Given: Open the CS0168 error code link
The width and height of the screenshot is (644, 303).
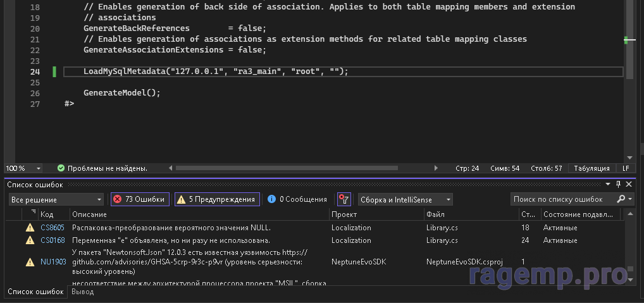Looking at the screenshot, I should click(x=52, y=240).
